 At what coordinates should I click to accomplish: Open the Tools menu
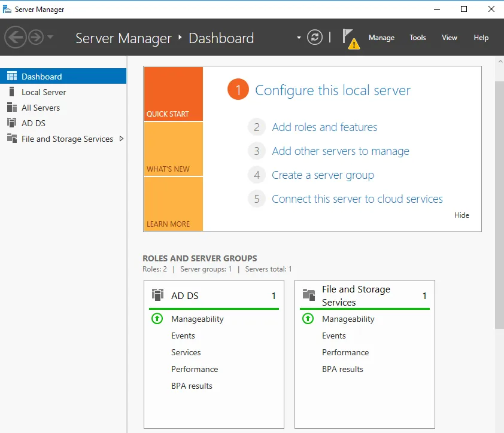(x=418, y=38)
